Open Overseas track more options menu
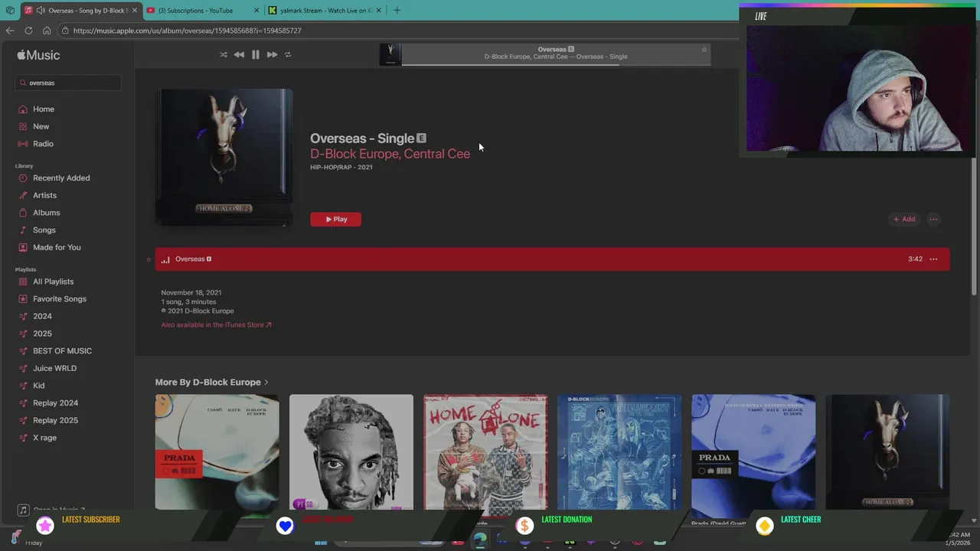Viewport: 980px width, 551px height. tap(933, 259)
